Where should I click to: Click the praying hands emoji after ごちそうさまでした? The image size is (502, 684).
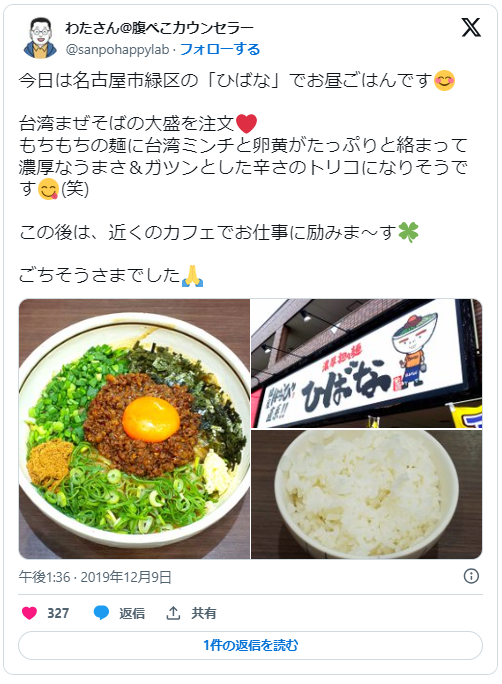(x=192, y=275)
